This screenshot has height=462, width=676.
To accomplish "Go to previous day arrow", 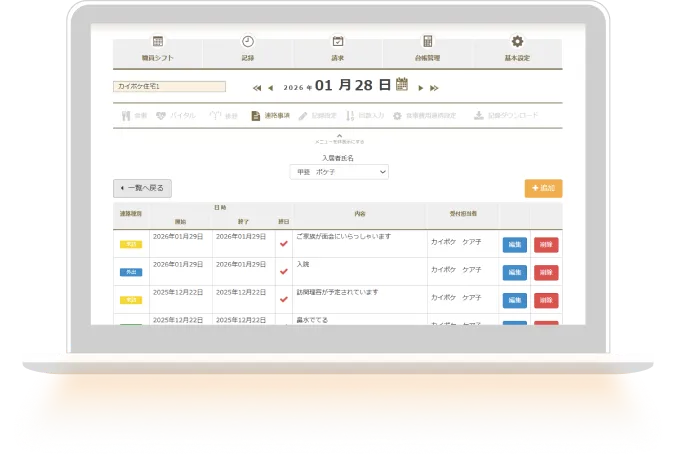I will [271, 88].
